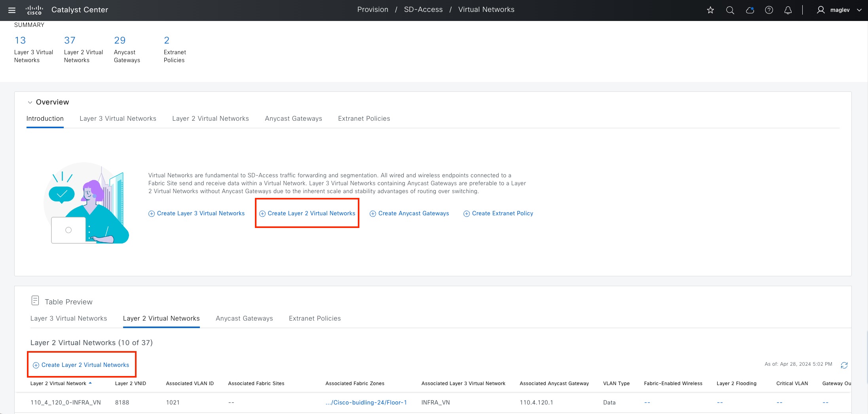Image resolution: width=868 pixels, height=414 pixels.
Task: Open the hamburger navigation menu
Action: [12, 10]
